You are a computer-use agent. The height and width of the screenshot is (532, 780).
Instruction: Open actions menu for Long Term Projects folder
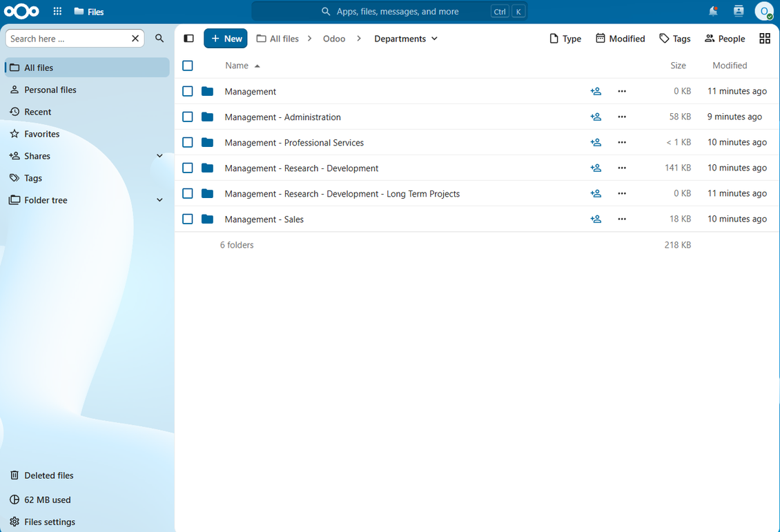tap(622, 193)
